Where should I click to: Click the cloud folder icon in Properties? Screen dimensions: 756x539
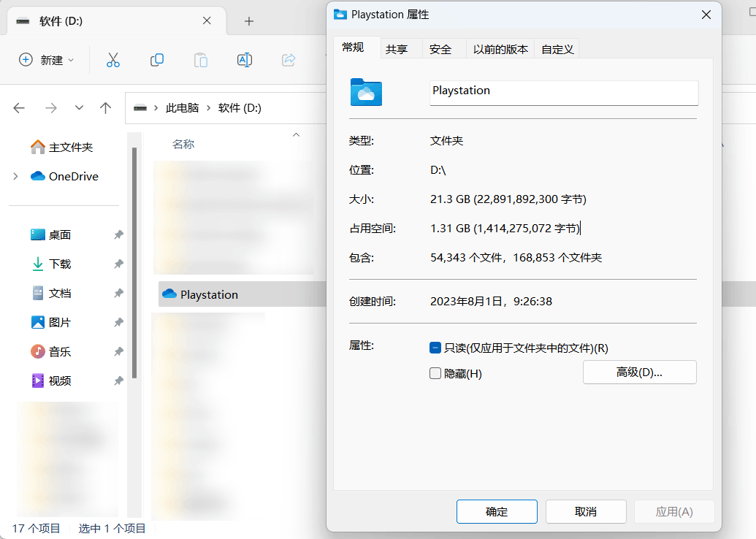coord(366,91)
